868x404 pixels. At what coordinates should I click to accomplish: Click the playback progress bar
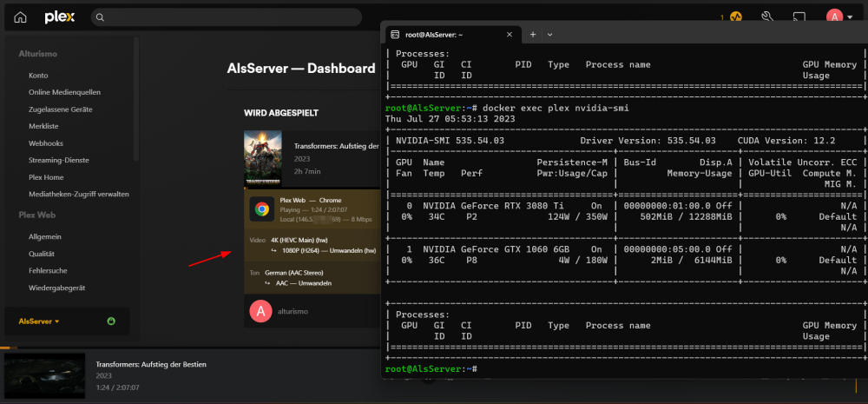(x=434, y=348)
